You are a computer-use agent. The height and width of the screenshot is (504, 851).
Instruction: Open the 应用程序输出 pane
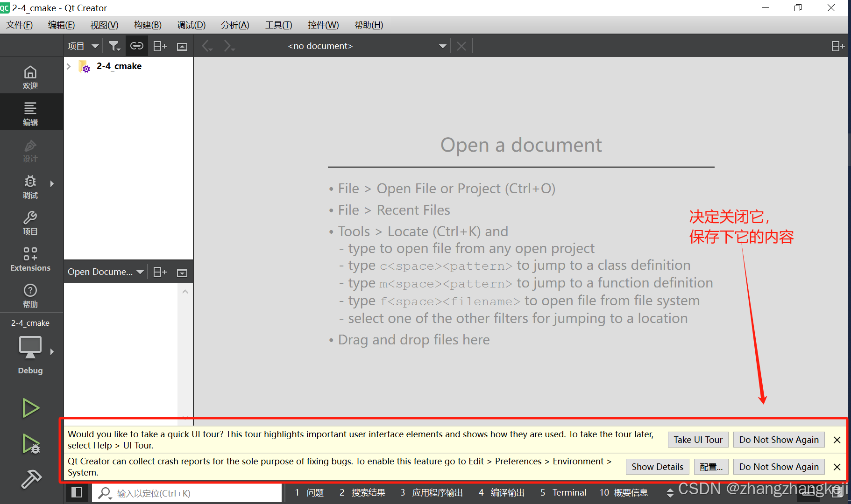pos(432,493)
